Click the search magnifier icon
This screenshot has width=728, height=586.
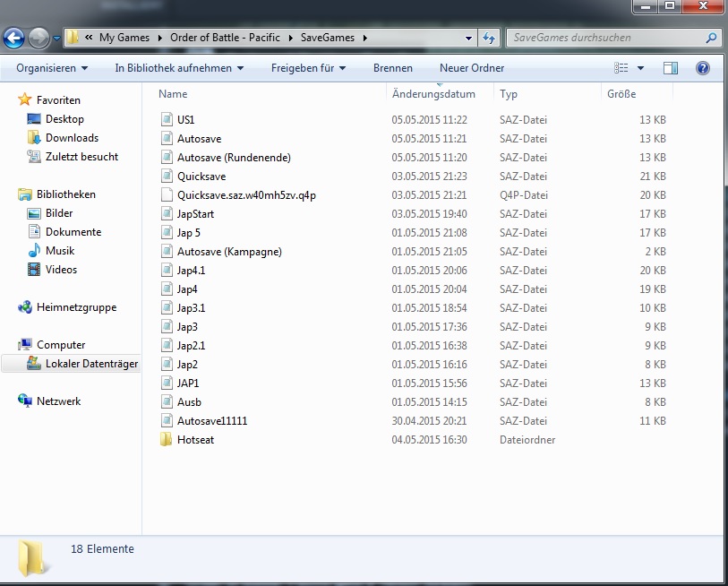point(712,39)
